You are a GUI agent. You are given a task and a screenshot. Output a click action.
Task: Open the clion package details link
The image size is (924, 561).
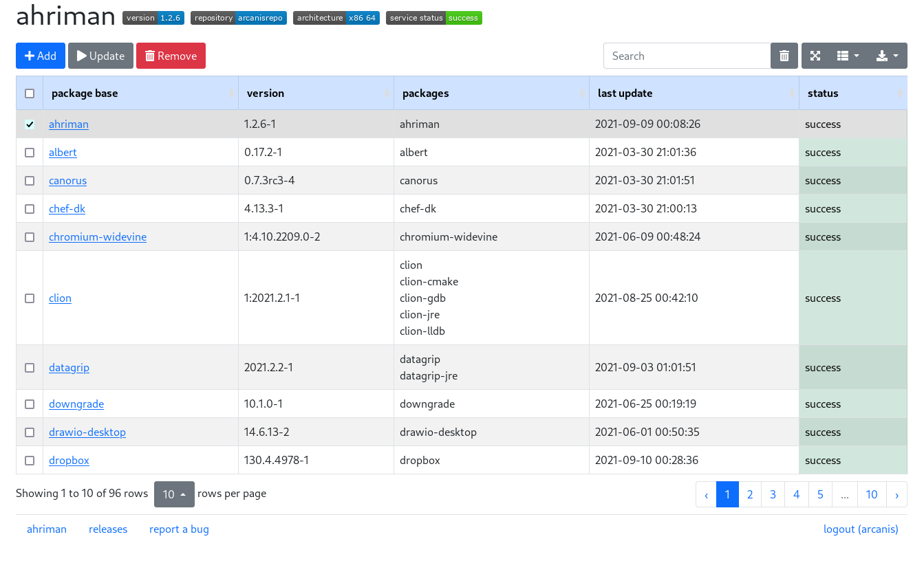pos(60,298)
